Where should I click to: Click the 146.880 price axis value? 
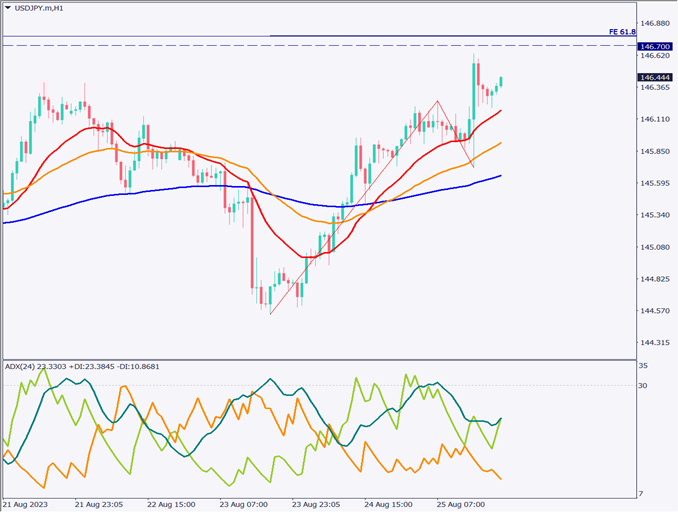tap(655, 23)
